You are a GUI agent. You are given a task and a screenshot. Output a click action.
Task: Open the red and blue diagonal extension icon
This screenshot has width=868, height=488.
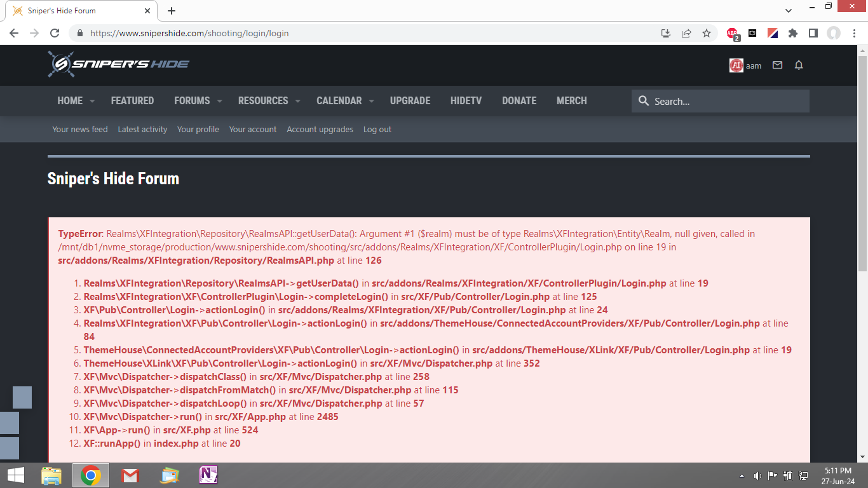pos(773,33)
